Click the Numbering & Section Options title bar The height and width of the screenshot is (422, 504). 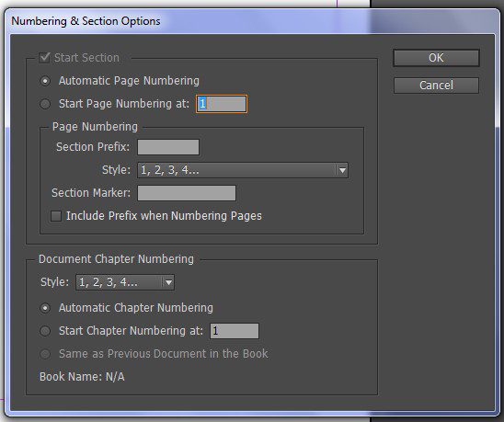pyautogui.click(x=252, y=21)
